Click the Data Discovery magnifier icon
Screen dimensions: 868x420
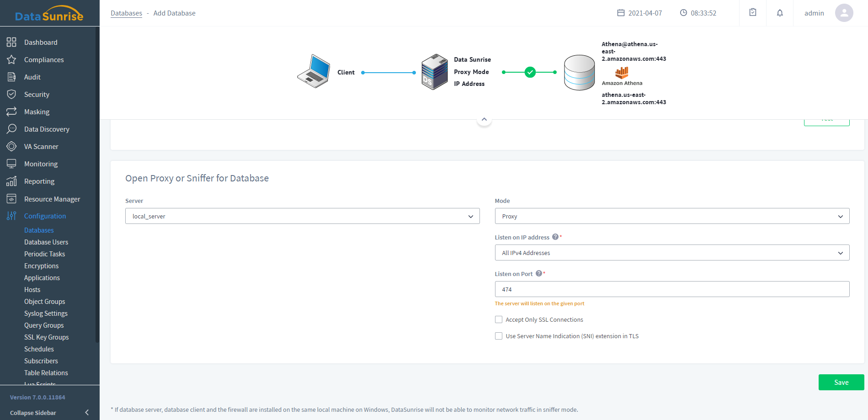(x=11, y=129)
